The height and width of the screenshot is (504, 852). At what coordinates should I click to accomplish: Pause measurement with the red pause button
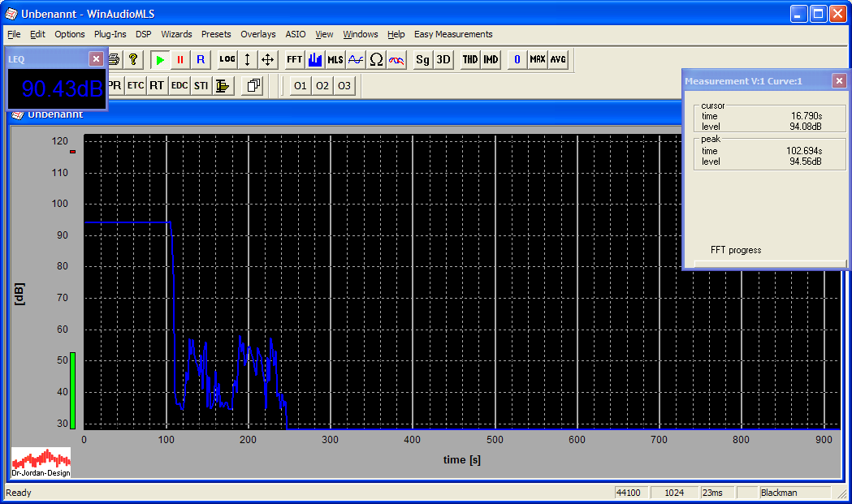pyautogui.click(x=180, y=60)
